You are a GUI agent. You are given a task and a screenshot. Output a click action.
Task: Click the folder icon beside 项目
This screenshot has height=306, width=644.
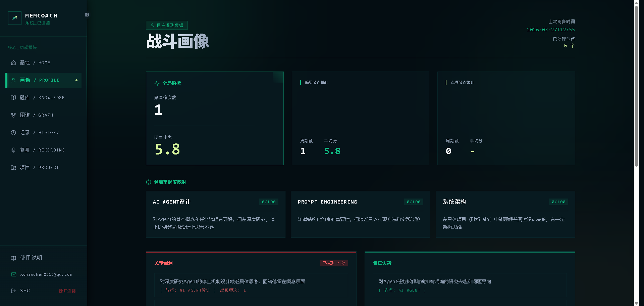(x=13, y=168)
